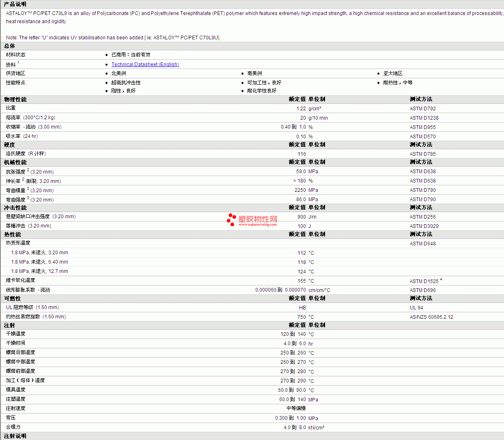504x440 pixels.
Task: Click the '中等偏慢' injection speed value
Action: tap(296, 408)
